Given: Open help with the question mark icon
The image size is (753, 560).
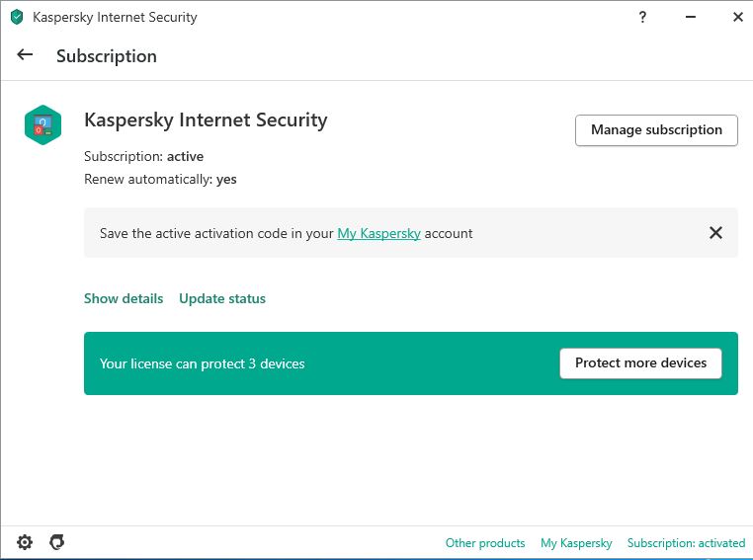Looking at the screenshot, I should pos(643,17).
